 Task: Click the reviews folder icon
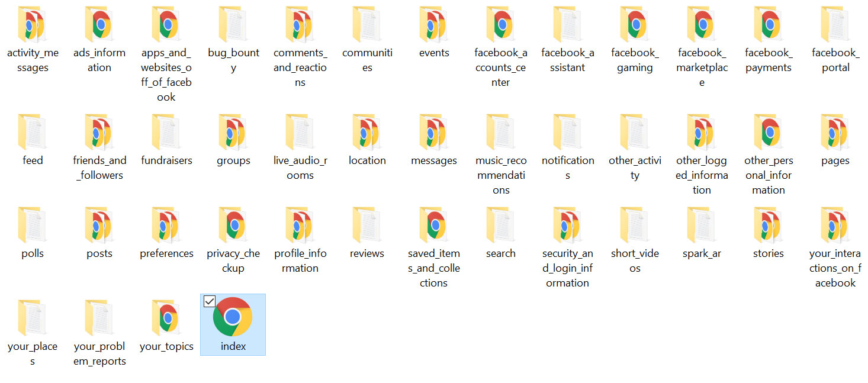tap(367, 225)
